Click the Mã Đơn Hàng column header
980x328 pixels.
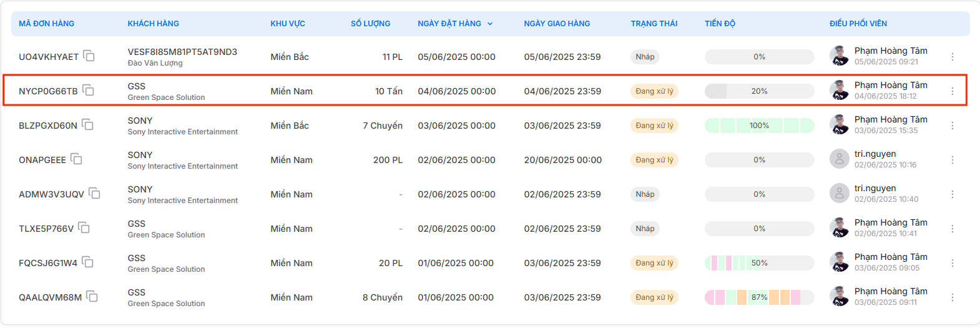[x=47, y=24]
